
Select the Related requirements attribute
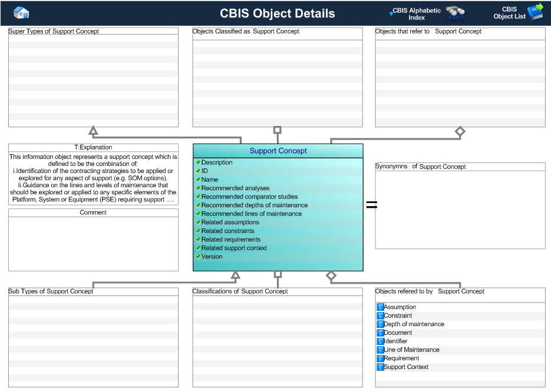pos(231,240)
